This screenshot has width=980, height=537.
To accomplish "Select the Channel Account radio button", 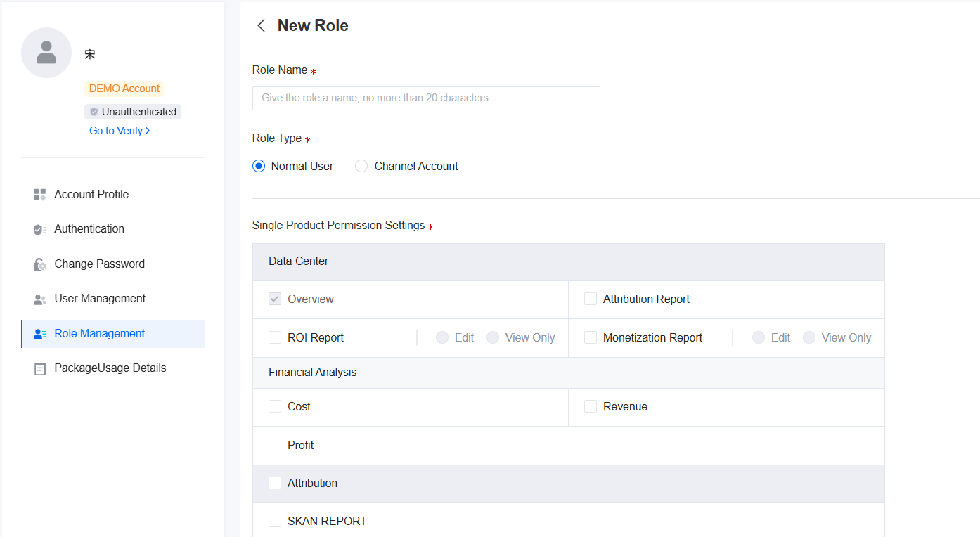I will [x=361, y=167].
